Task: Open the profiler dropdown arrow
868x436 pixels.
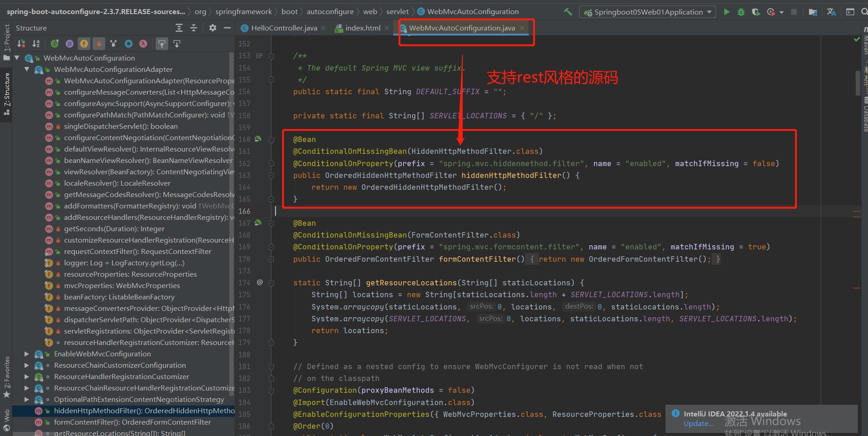Action: 781,12
